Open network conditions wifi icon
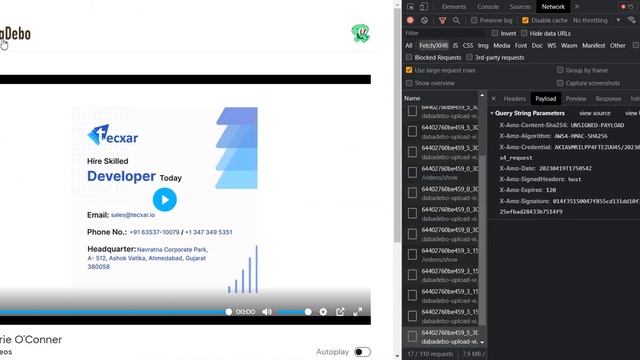 pyautogui.click(x=632, y=20)
